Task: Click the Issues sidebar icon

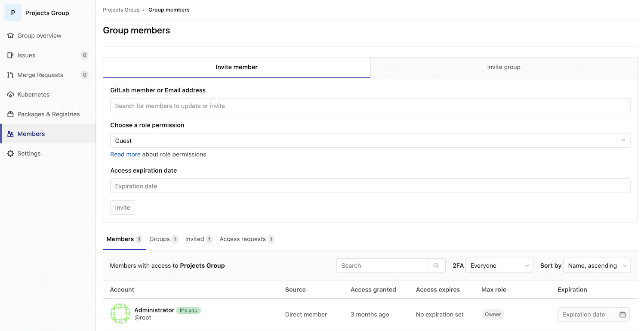Action: coord(11,55)
